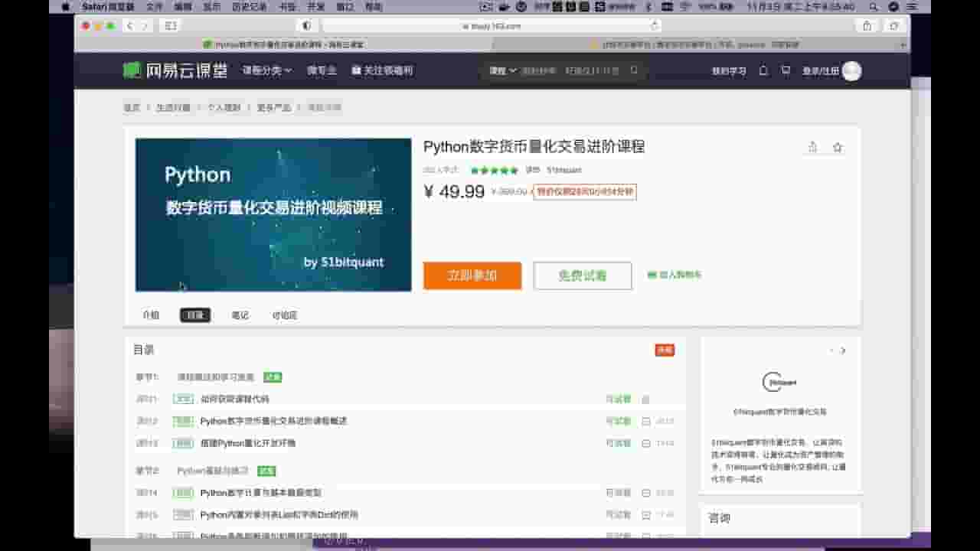Open the 51bitquant instructor logo

[x=779, y=382]
